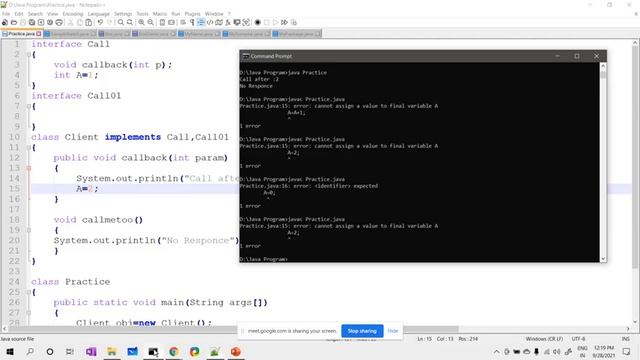Open the Edit menu

(x=19, y=14)
